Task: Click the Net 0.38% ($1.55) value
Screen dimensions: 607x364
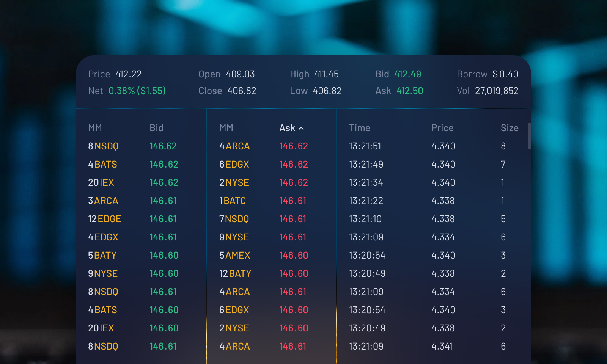Action: coord(137,91)
